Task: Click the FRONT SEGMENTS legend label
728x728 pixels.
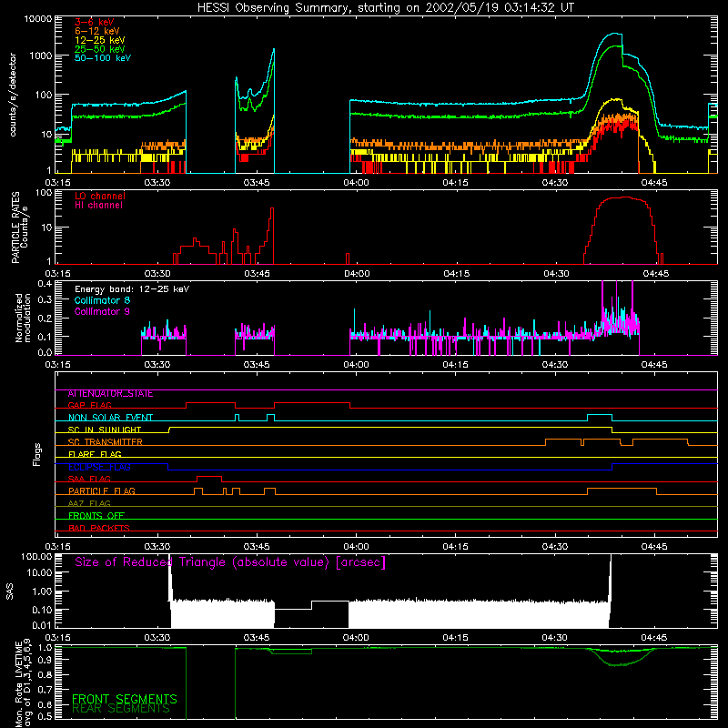Action: (125, 699)
